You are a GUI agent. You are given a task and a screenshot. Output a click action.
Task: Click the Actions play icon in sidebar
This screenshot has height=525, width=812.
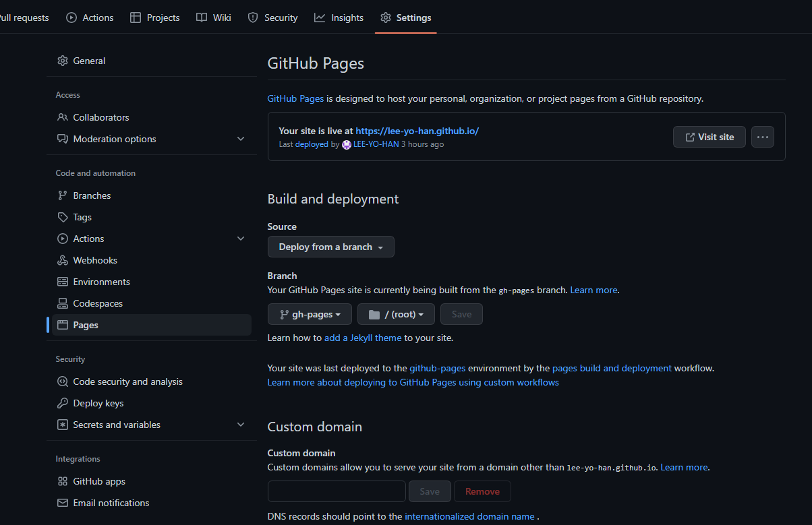click(x=63, y=239)
